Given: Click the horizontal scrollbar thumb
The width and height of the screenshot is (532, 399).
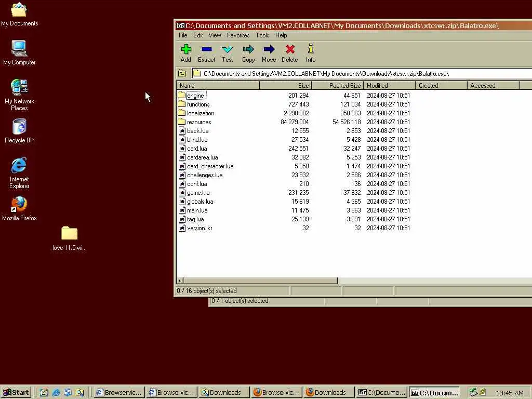Looking at the screenshot, I should [x=261, y=281].
